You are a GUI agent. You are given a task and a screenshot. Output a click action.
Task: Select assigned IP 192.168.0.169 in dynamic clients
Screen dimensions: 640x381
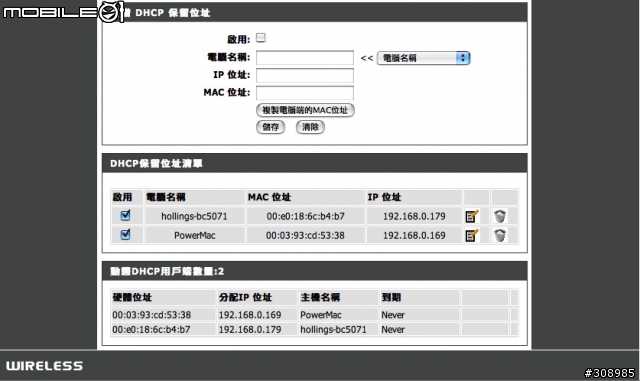pyautogui.click(x=250, y=315)
